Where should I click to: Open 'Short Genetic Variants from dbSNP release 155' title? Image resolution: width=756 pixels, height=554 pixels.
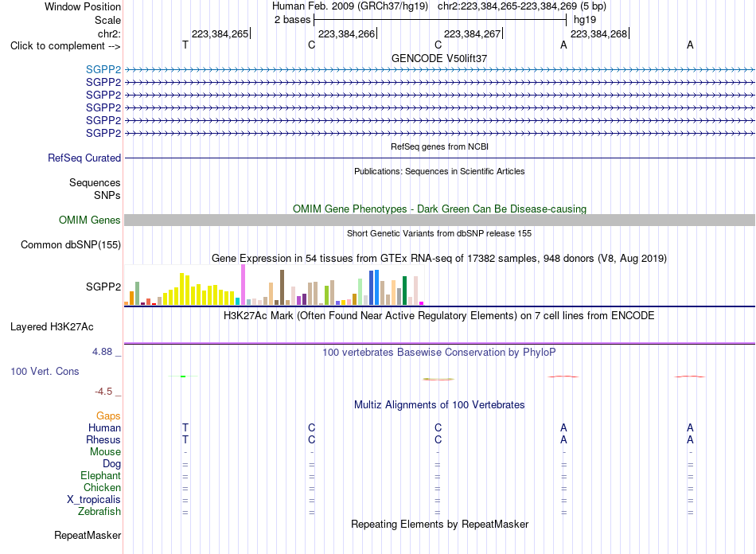point(439,233)
